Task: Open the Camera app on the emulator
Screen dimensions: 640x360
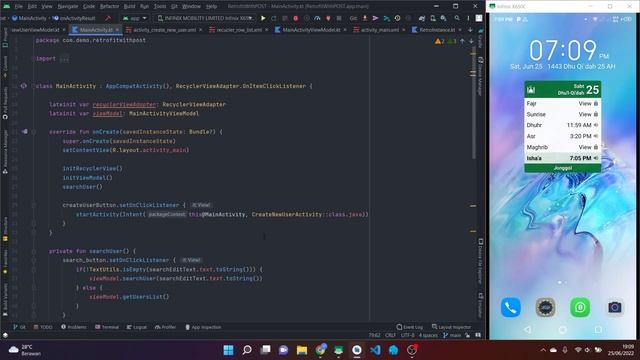Action: tap(615, 307)
